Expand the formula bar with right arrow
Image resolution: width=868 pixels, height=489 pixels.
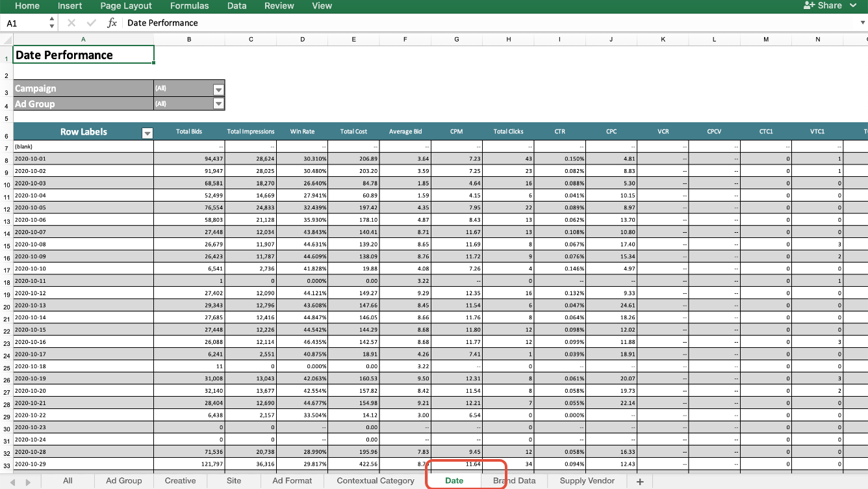tap(862, 23)
